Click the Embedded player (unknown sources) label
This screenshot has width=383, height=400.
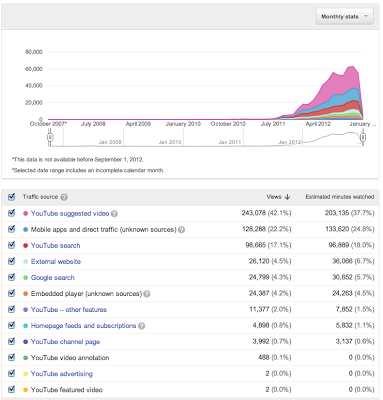(86, 294)
